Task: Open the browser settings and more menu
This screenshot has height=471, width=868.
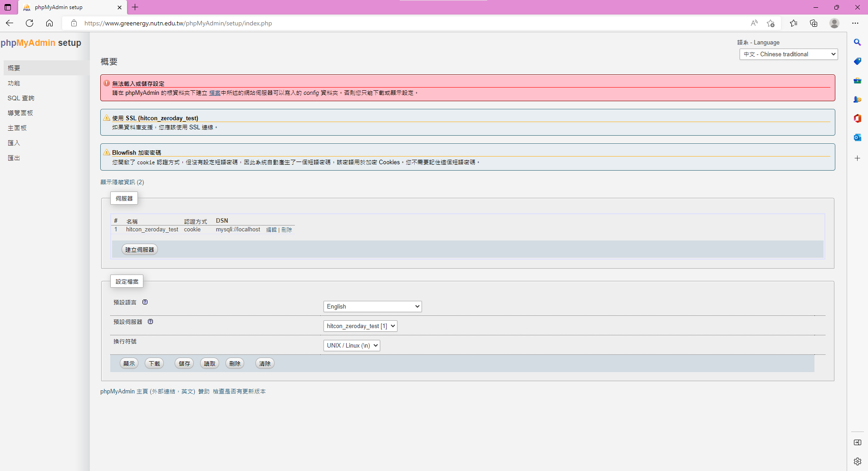Action: [855, 23]
